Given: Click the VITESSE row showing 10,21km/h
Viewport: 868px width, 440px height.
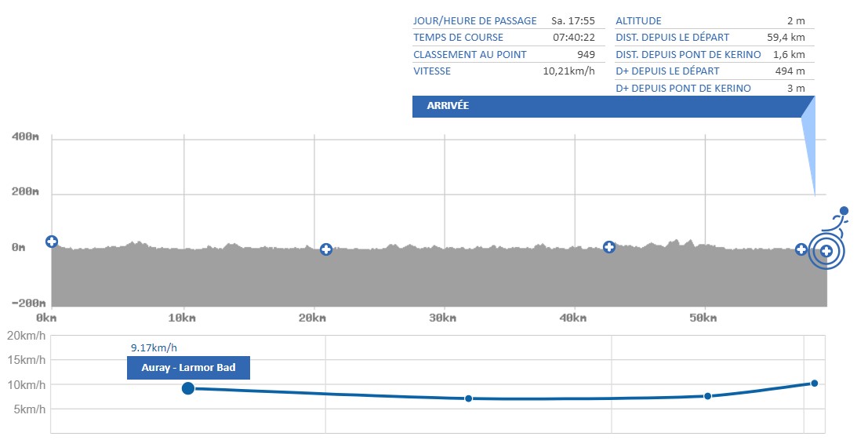Looking at the screenshot, I should point(504,71).
